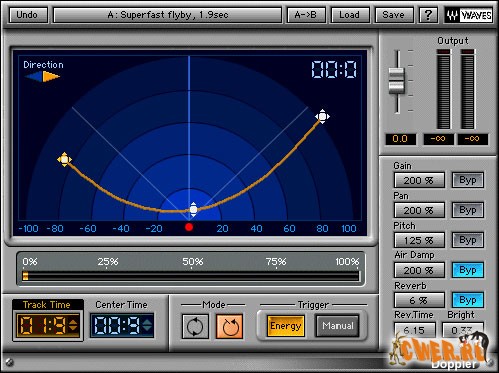Click the Waves logo

469,15
